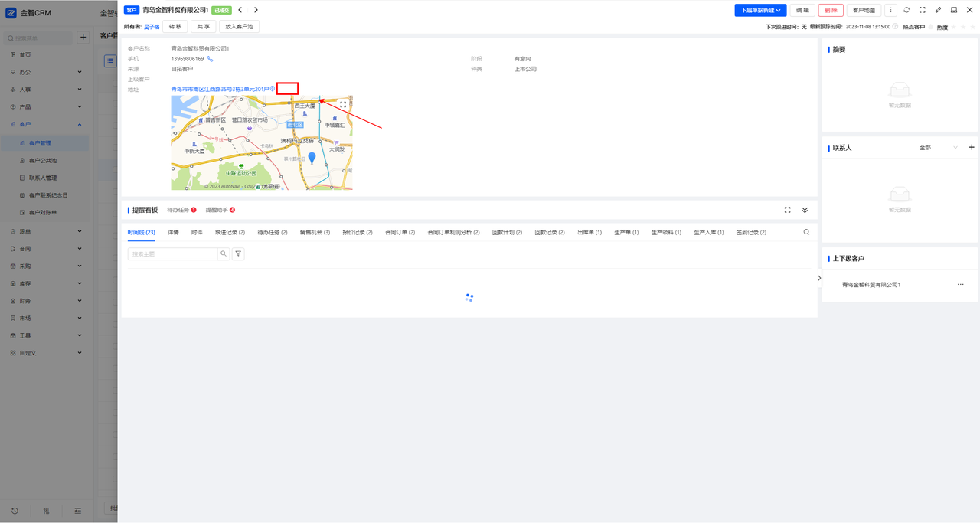Click the 搜索主题 search input field
This screenshot has height=523, width=980.
[173, 253]
